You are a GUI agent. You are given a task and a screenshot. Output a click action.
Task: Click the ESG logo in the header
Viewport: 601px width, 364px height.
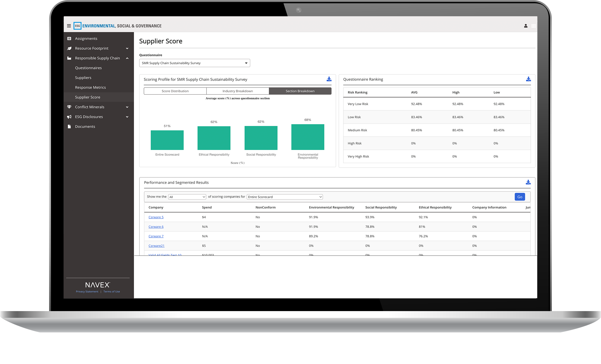[77, 26]
